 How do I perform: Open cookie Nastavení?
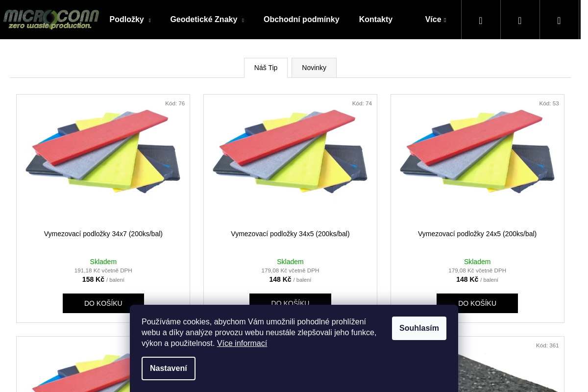click(169, 368)
